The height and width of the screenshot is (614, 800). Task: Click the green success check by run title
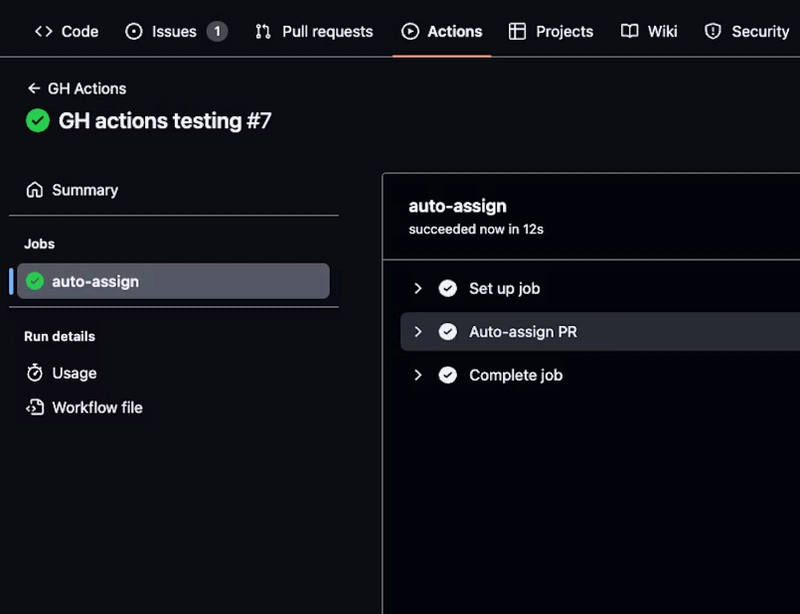[x=38, y=121]
